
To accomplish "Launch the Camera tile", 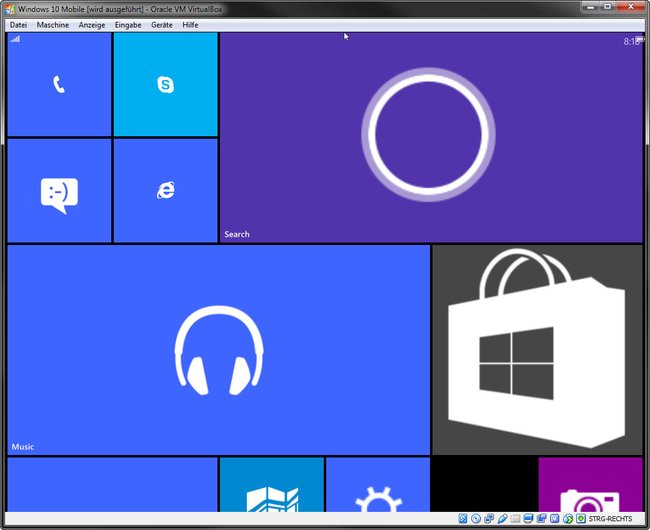I will [x=590, y=484].
